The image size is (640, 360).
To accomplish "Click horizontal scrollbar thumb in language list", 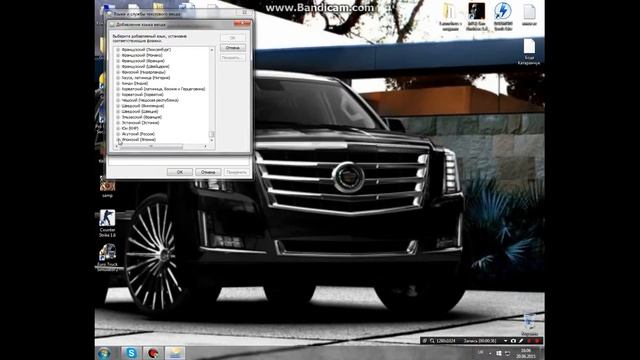I will (151, 146).
